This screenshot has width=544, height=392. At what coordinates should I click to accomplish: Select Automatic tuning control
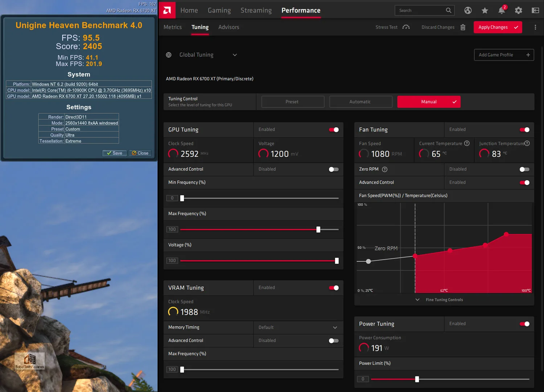point(360,102)
